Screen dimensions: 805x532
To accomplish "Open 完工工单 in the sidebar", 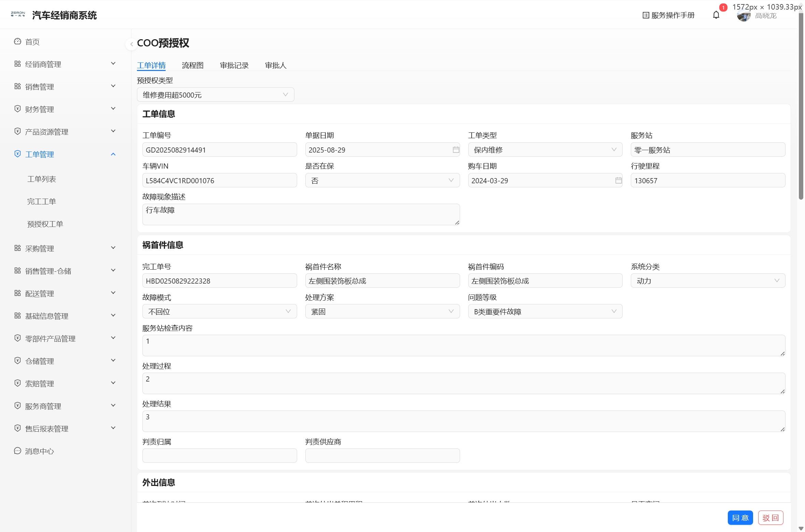I will pos(42,201).
